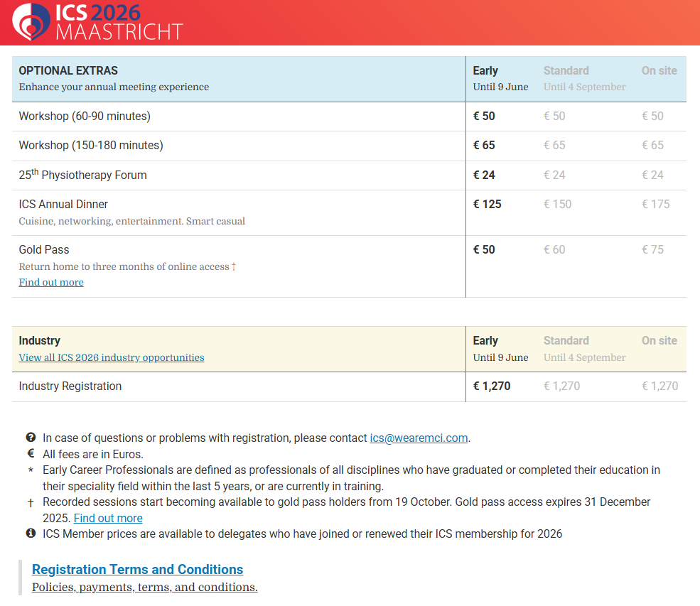Viewport: 700px width, 606px height.
Task: Open Gold Pass 'Find out more' link in table
Action: pos(51,282)
